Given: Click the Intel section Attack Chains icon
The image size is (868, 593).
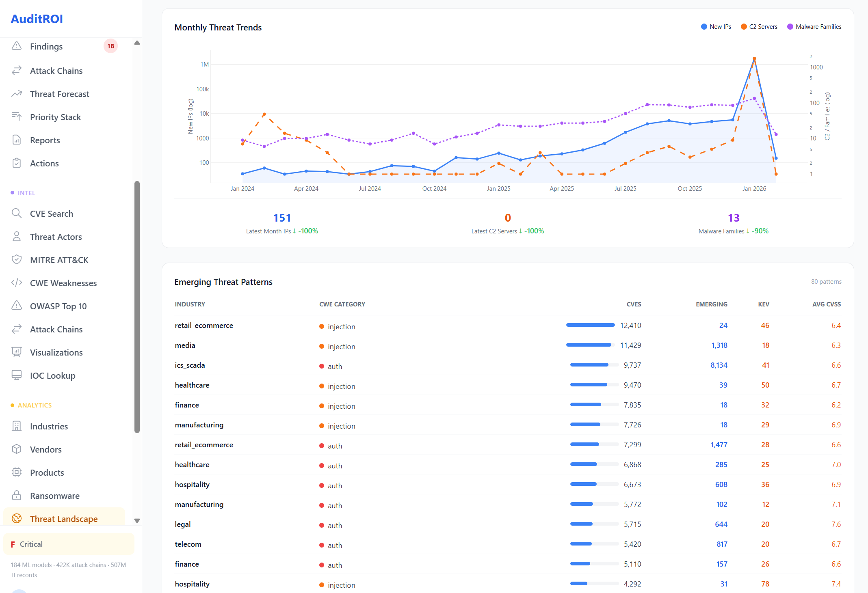Looking at the screenshot, I should click(17, 329).
